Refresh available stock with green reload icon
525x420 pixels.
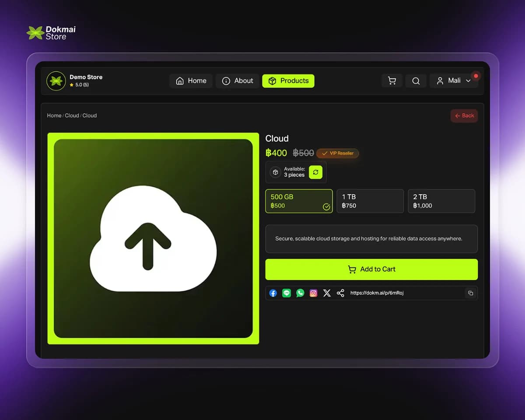point(315,172)
